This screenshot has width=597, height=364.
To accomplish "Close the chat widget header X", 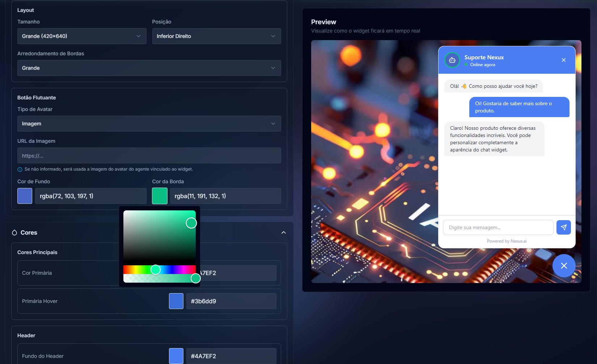I will [563, 60].
